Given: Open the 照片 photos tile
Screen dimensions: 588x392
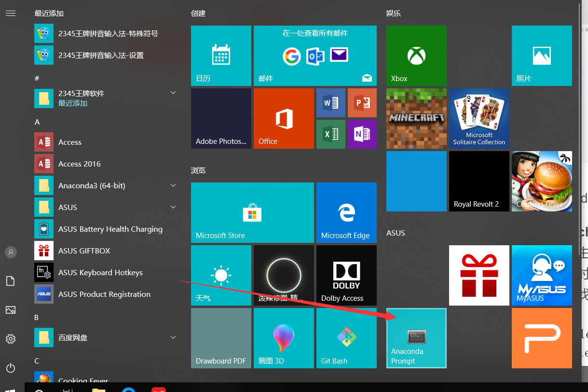Looking at the screenshot, I should click(x=542, y=56).
